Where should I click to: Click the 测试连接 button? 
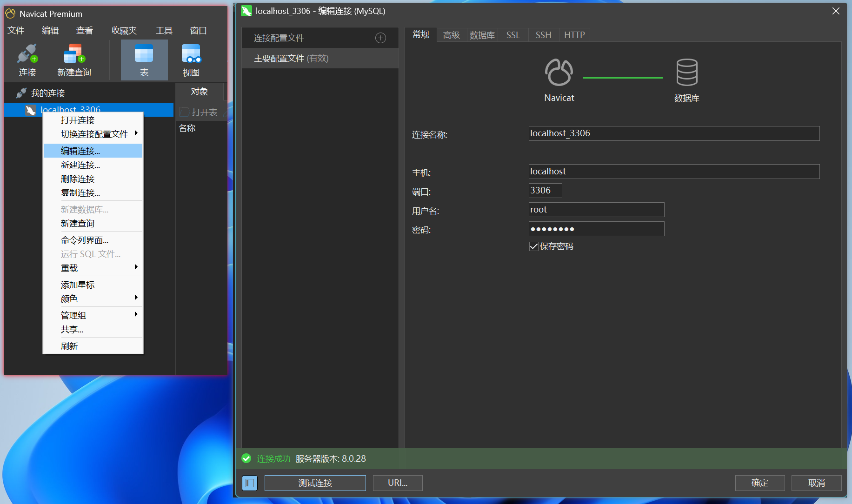(315, 483)
